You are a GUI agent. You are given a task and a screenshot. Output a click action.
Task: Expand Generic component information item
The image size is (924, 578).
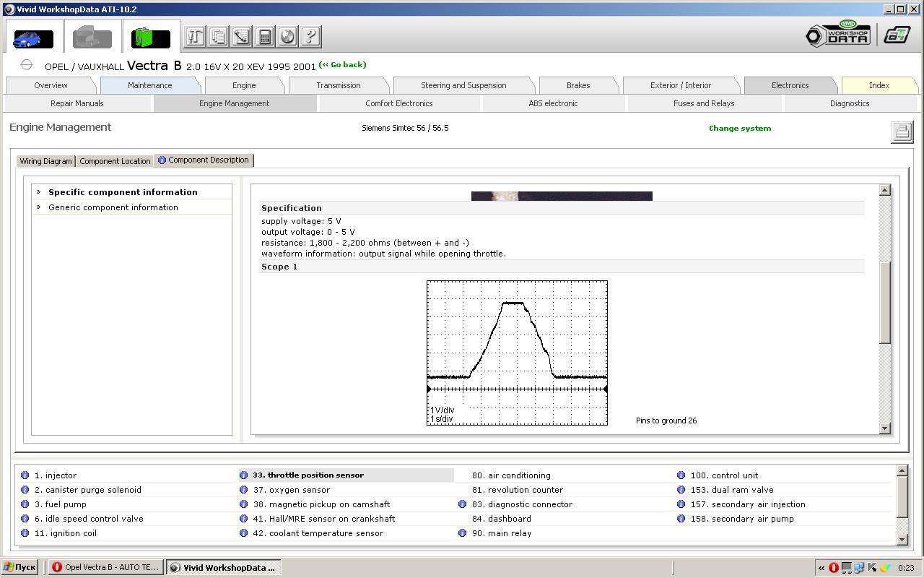click(x=113, y=207)
